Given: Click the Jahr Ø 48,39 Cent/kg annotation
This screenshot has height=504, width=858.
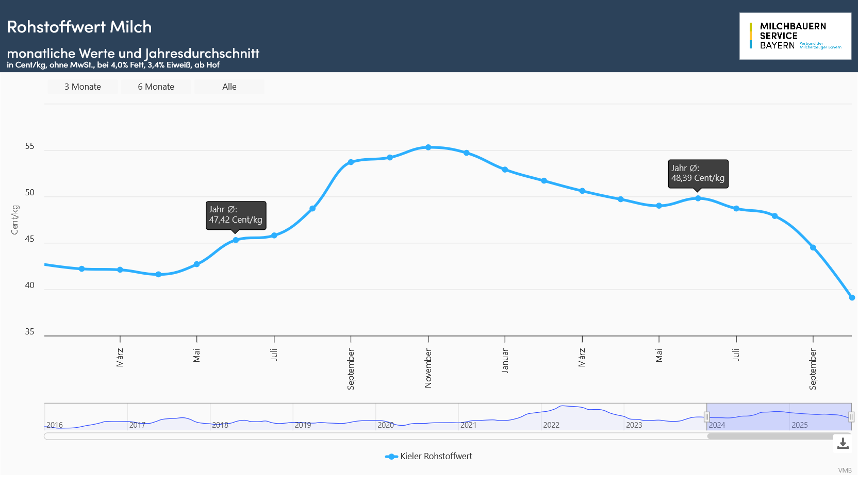Looking at the screenshot, I should 698,173.
